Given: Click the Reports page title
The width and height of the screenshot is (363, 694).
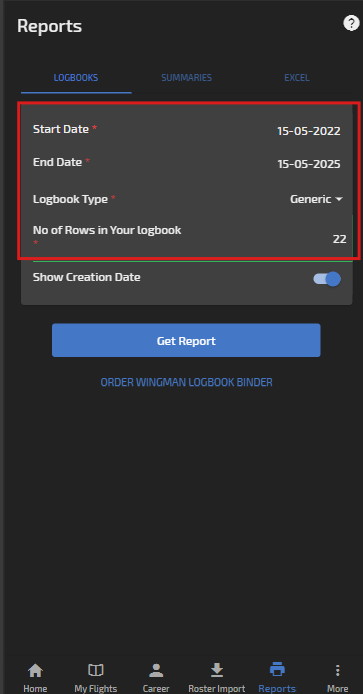Looking at the screenshot, I should pyautogui.click(x=50, y=26).
